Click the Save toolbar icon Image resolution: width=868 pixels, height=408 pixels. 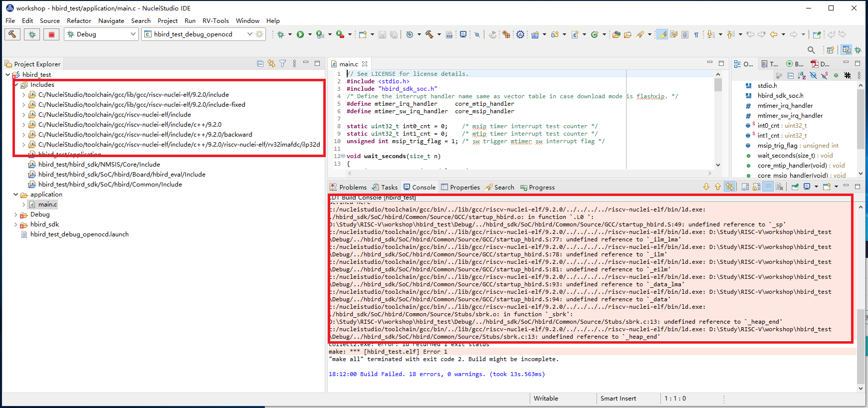coord(382,34)
